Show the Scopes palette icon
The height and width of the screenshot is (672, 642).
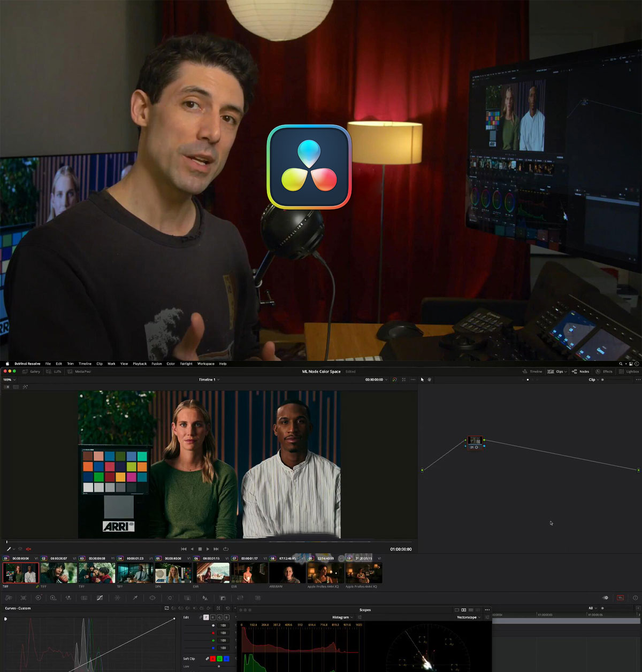pyautogui.click(x=620, y=598)
